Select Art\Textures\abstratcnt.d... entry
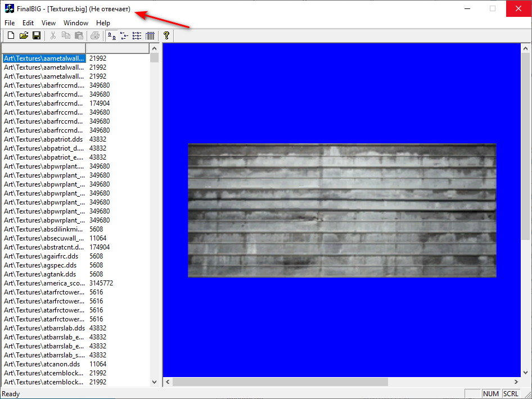Image resolution: width=532 pixels, height=399 pixels. tap(44, 247)
